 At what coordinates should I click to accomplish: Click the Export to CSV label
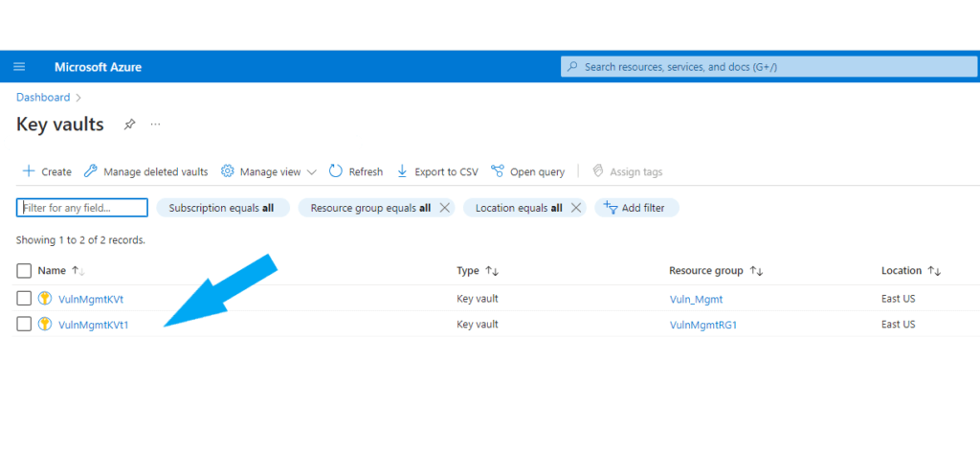coord(446,172)
